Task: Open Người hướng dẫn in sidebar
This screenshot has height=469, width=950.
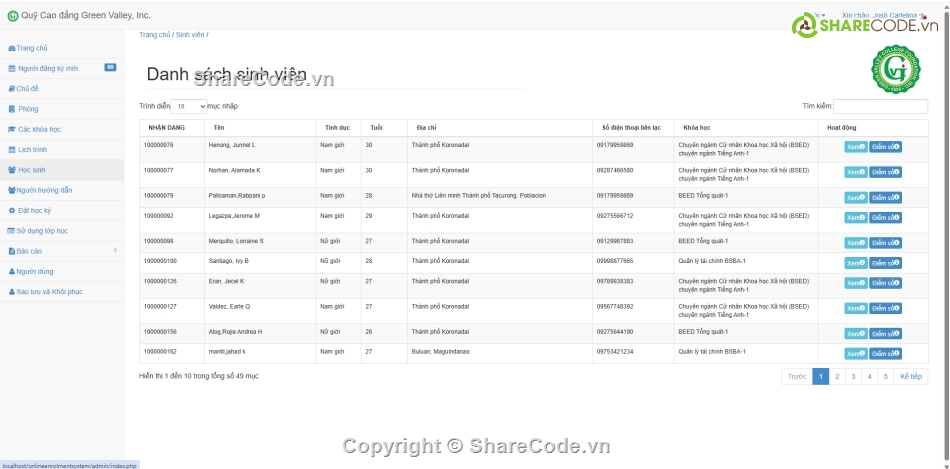Action: 44,190
